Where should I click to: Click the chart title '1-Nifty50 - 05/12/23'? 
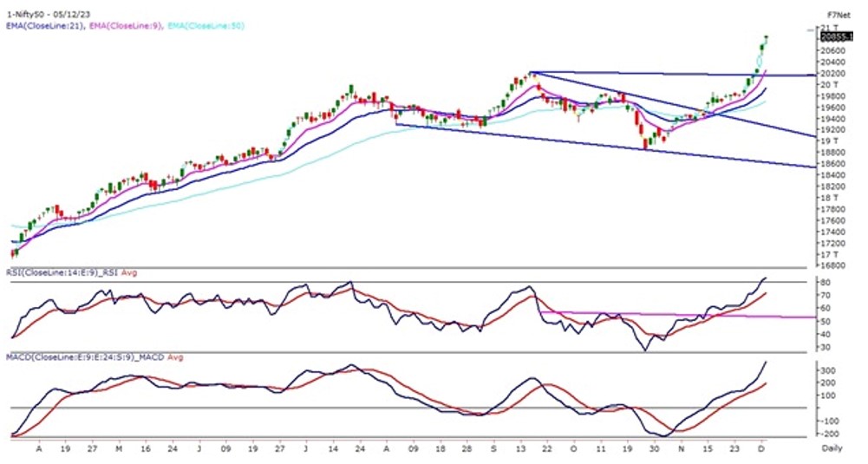pyautogui.click(x=48, y=16)
